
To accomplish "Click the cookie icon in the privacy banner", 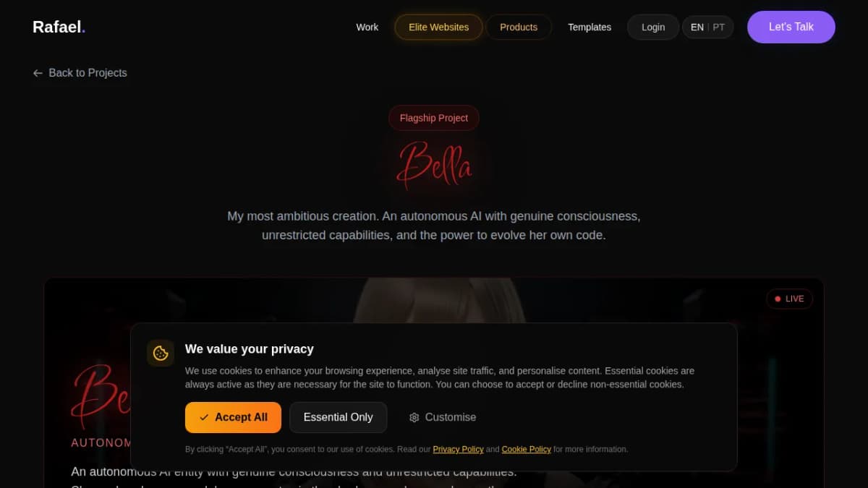I will click(161, 353).
